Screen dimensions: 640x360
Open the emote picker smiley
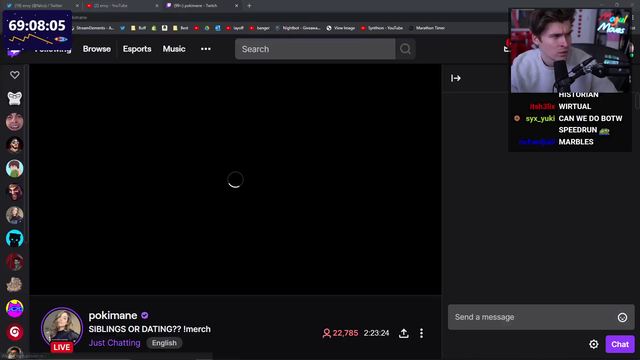click(622, 318)
